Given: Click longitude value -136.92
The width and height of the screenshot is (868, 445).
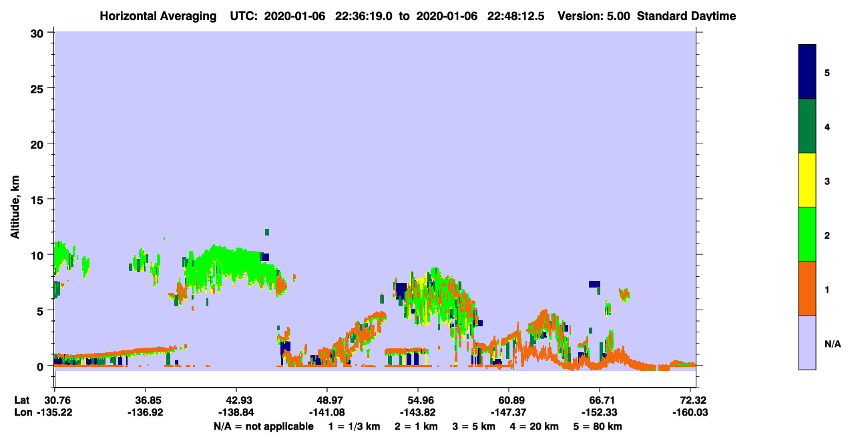Looking at the screenshot, I should coord(146,412).
